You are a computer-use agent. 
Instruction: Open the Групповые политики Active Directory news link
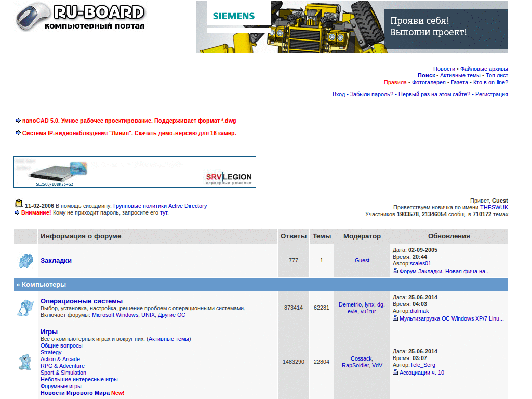pyautogui.click(x=162, y=205)
